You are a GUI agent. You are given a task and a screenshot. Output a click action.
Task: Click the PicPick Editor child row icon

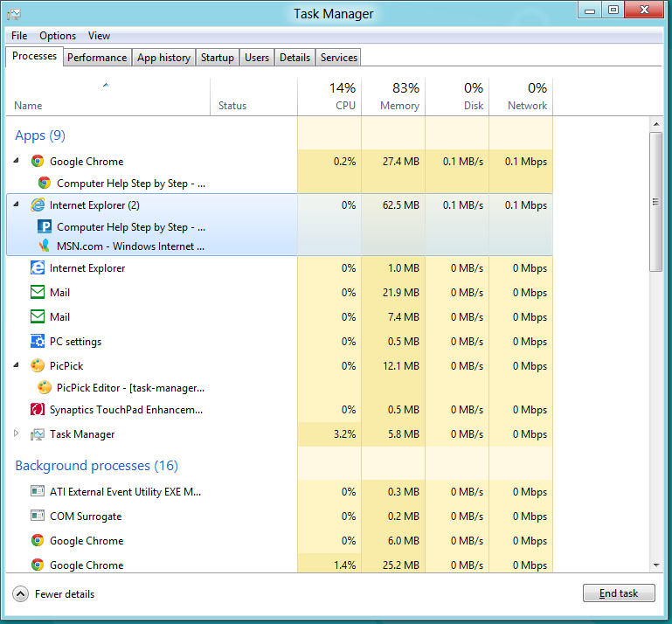point(45,387)
